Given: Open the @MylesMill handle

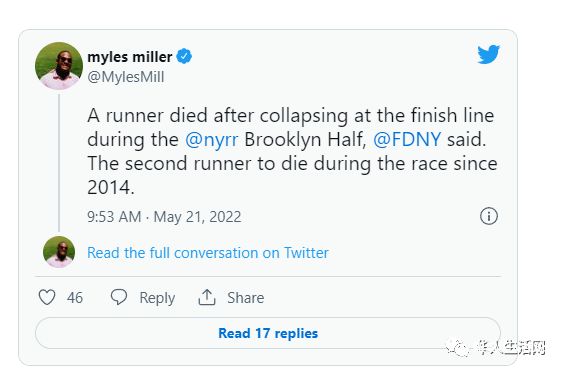Looking at the screenshot, I should [x=126, y=77].
